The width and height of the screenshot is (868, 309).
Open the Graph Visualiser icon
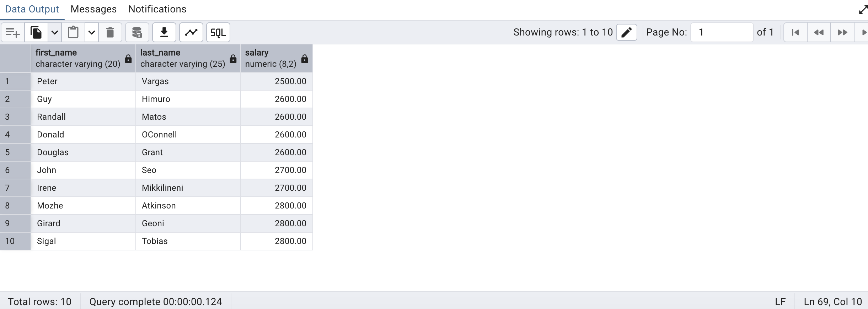tap(191, 33)
